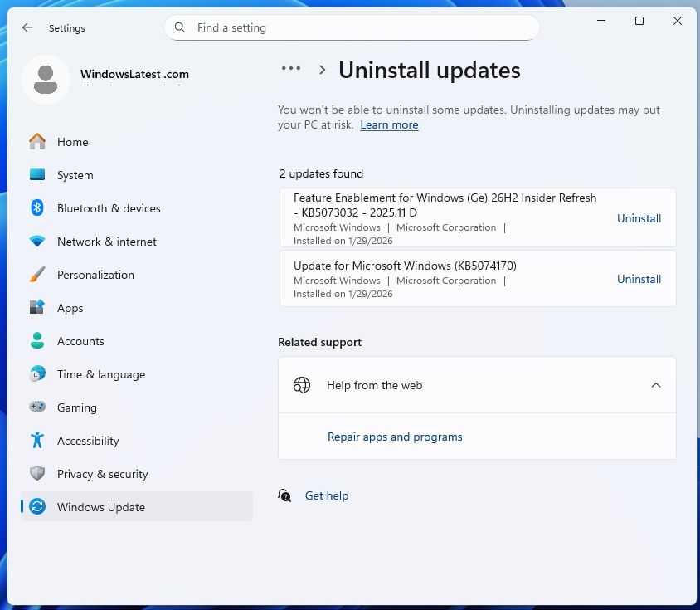Open the Learn more link

pos(389,124)
